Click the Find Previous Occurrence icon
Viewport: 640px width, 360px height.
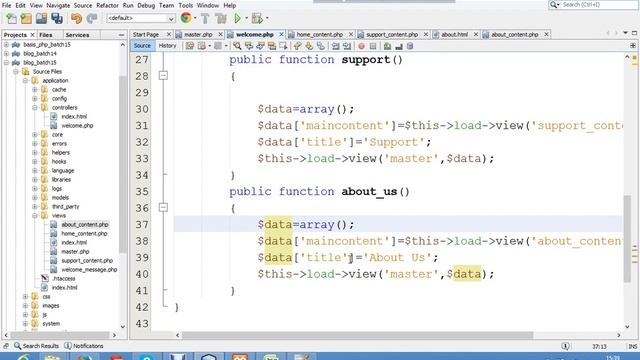(x=248, y=46)
